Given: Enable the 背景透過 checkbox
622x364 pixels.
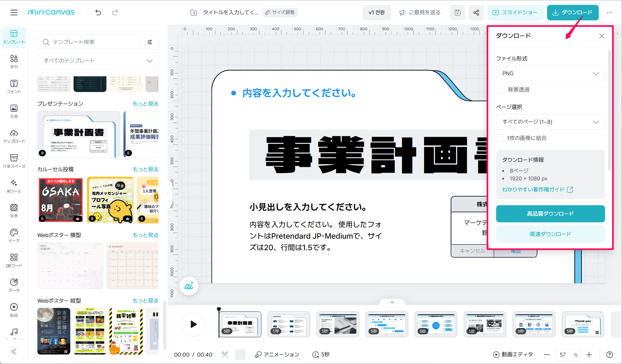Looking at the screenshot, I should click(x=500, y=90).
